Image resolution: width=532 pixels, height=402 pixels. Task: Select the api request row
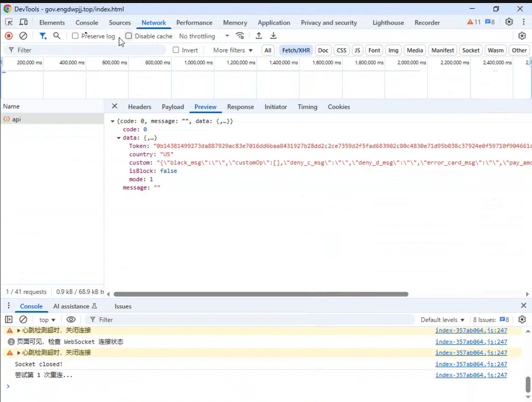pyautogui.click(x=52, y=119)
